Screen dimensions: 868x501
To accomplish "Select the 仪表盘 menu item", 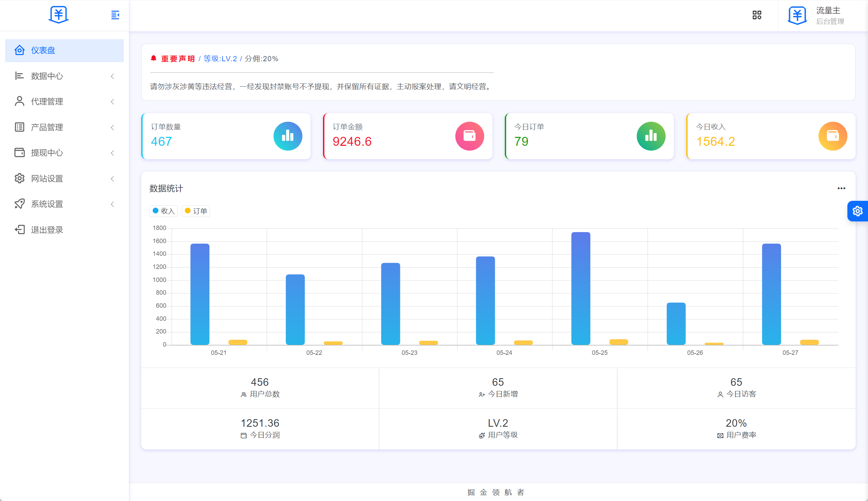I will (x=64, y=51).
